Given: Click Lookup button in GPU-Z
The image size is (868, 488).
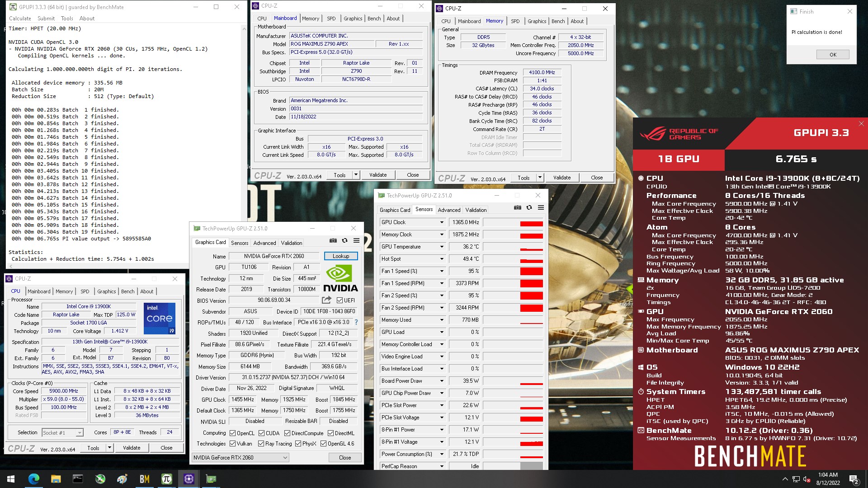Looking at the screenshot, I should pos(341,256).
